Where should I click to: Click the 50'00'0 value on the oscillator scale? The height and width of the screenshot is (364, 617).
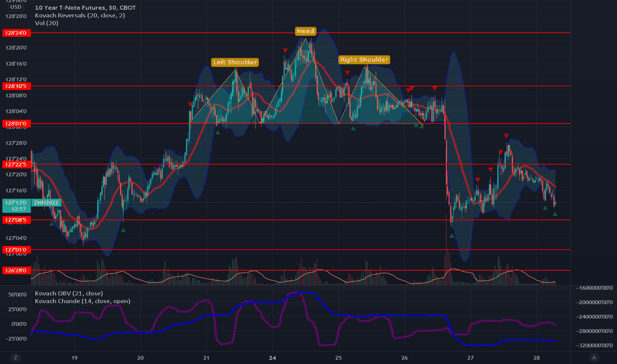coord(17,295)
